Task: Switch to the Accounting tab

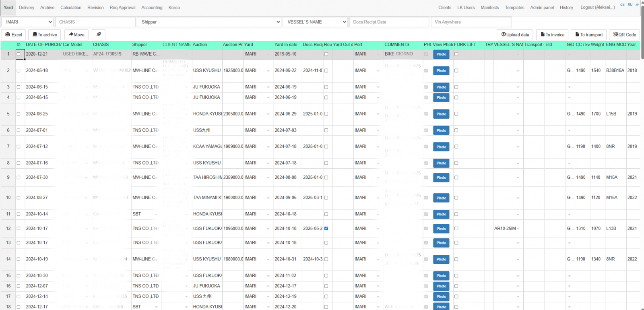Action: [152, 8]
